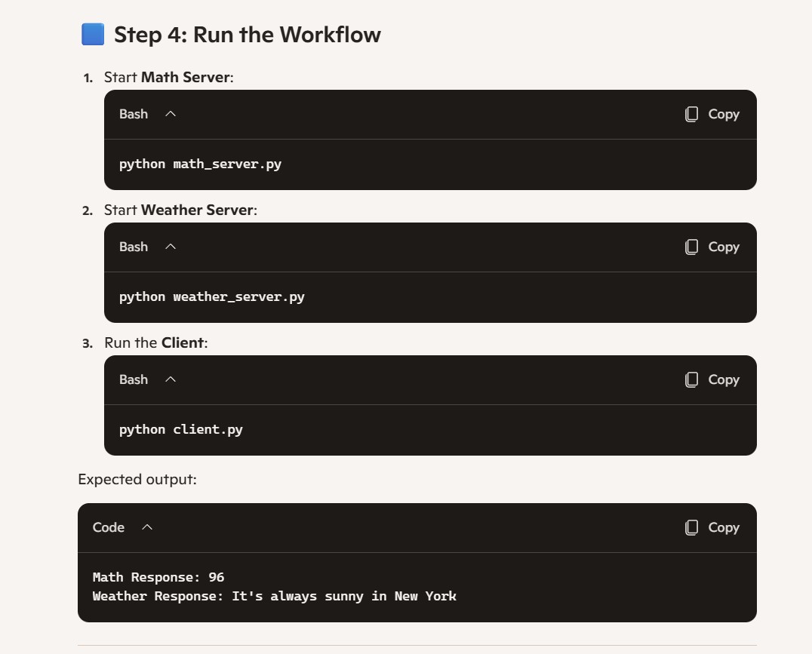Click the 'Run the Client' list item text
812x654 pixels.
(156, 342)
